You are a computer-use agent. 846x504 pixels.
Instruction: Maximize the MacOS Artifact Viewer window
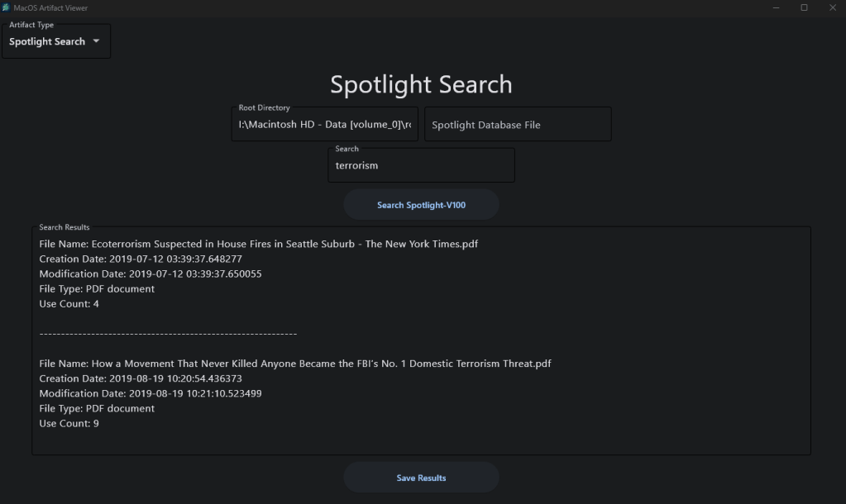pyautogui.click(x=804, y=7)
